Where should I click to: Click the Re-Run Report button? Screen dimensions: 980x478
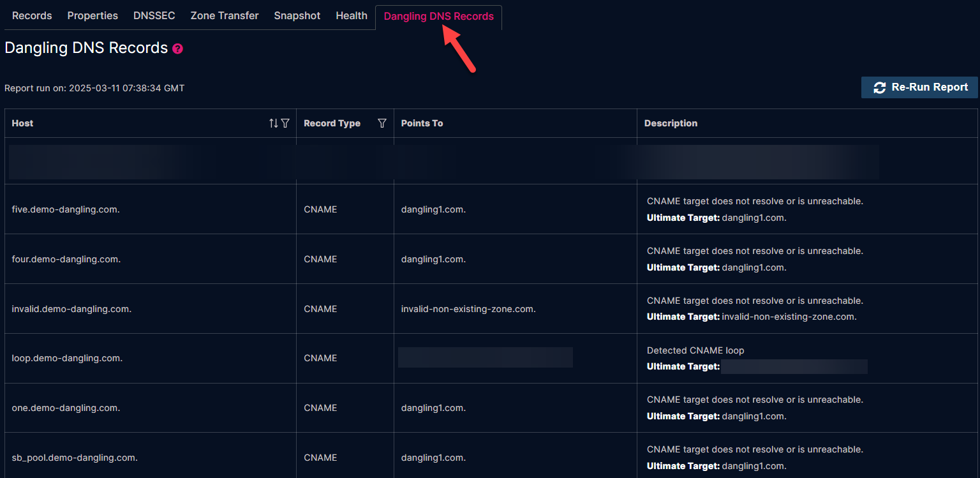coord(919,87)
